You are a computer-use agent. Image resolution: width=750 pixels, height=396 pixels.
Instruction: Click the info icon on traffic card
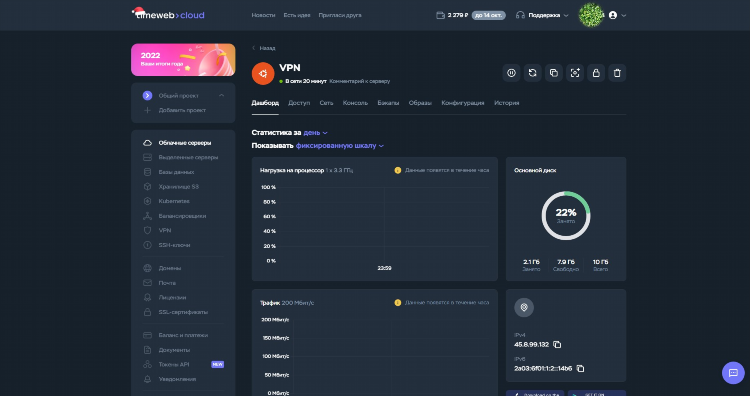(x=397, y=303)
